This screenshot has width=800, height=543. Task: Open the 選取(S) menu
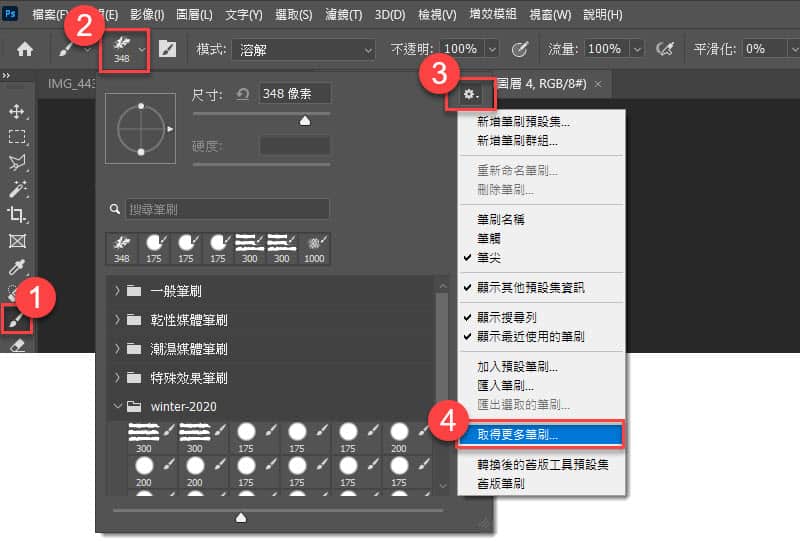[x=293, y=14]
